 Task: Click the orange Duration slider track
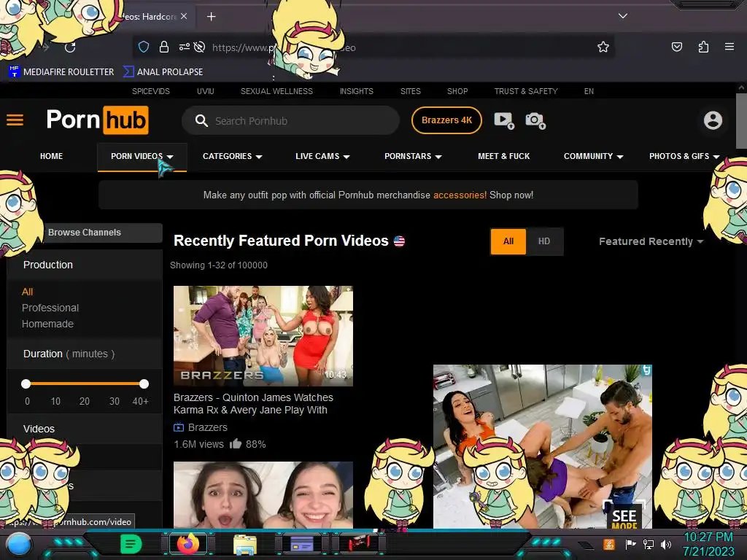coord(85,384)
